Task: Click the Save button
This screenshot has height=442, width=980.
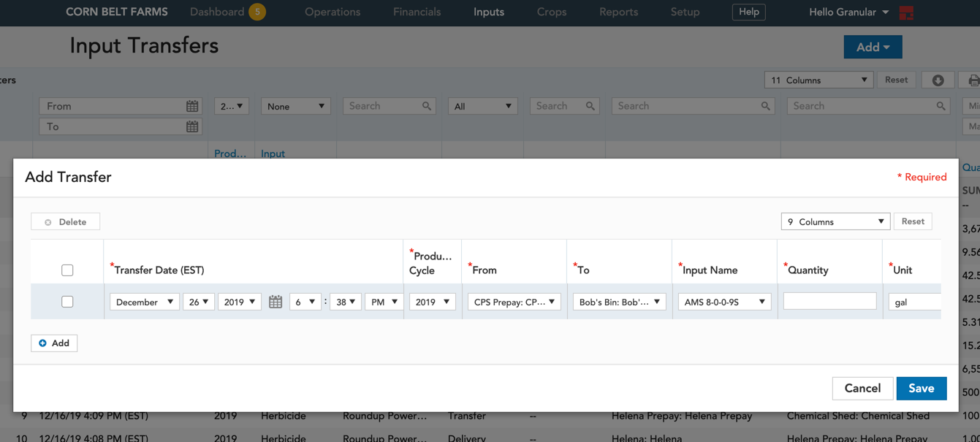Action: click(x=922, y=388)
